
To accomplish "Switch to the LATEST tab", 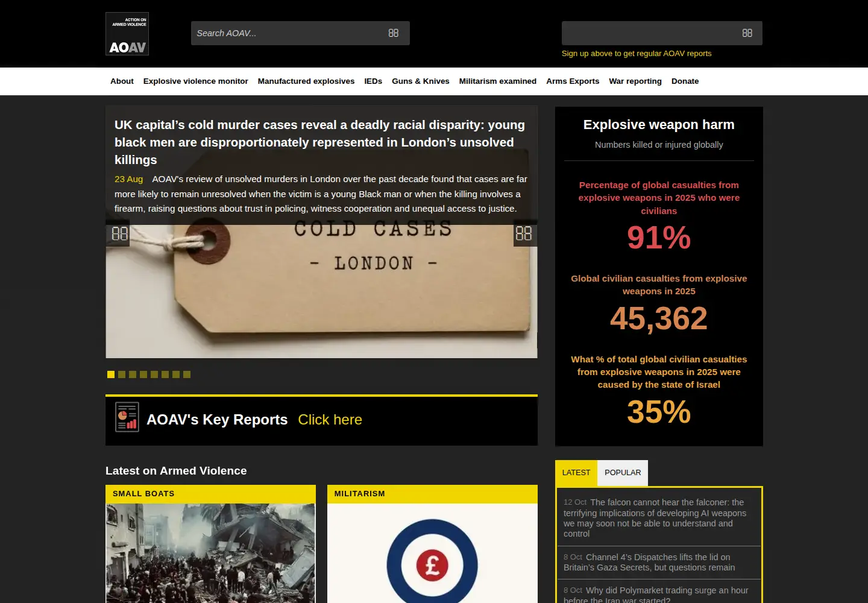I will click(576, 473).
